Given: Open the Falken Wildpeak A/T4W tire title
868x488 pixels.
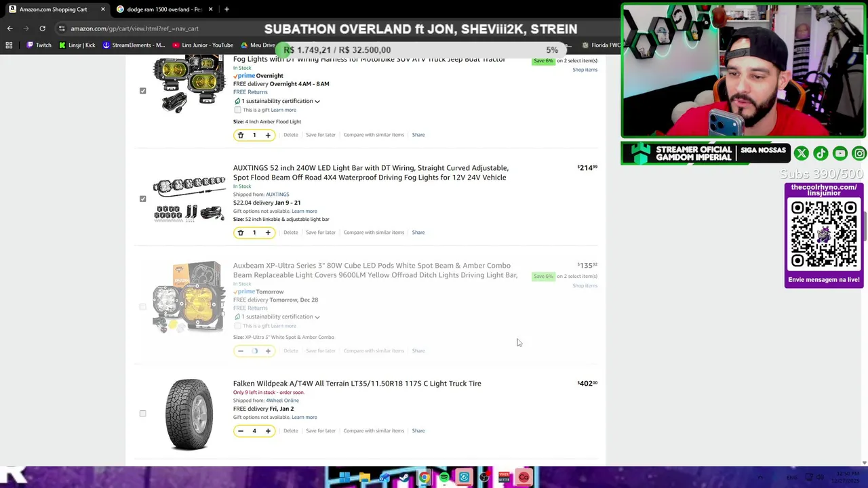Looking at the screenshot, I should pyautogui.click(x=357, y=384).
